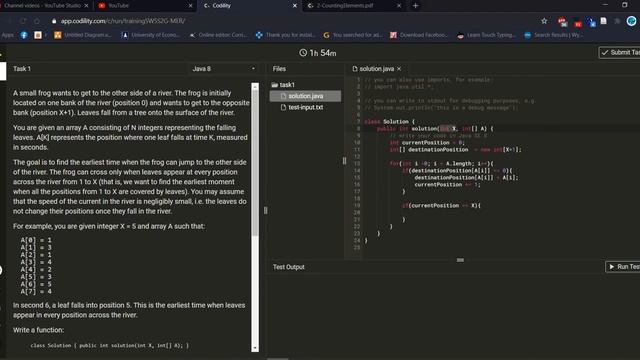Close the Codility browser tab
The image size is (640, 360).
click(295, 6)
